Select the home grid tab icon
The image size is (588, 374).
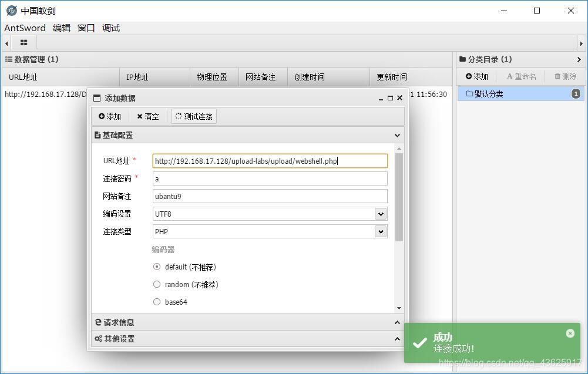pos(23,43)
